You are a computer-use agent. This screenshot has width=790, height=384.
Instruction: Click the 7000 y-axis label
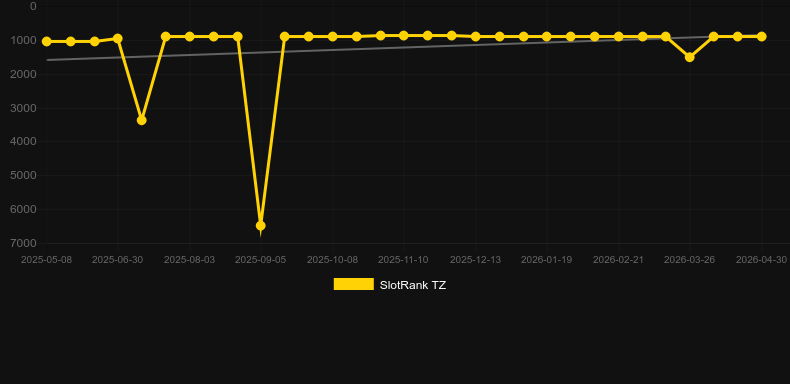coord(24,243)
